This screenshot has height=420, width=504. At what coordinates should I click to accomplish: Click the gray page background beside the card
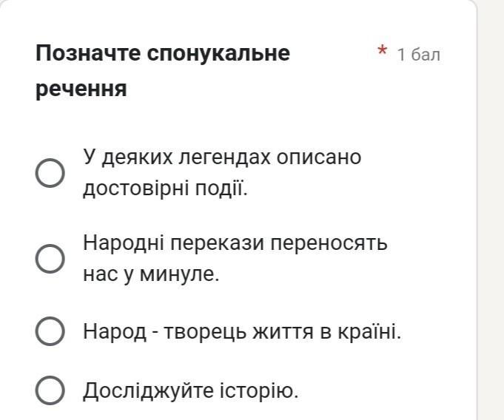click(491, 222)
